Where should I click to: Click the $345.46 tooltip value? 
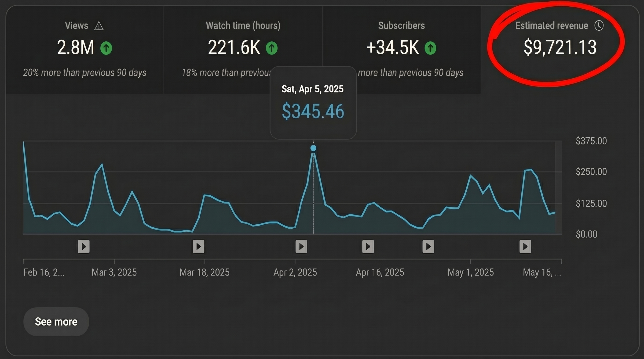[x=313, y=111]
